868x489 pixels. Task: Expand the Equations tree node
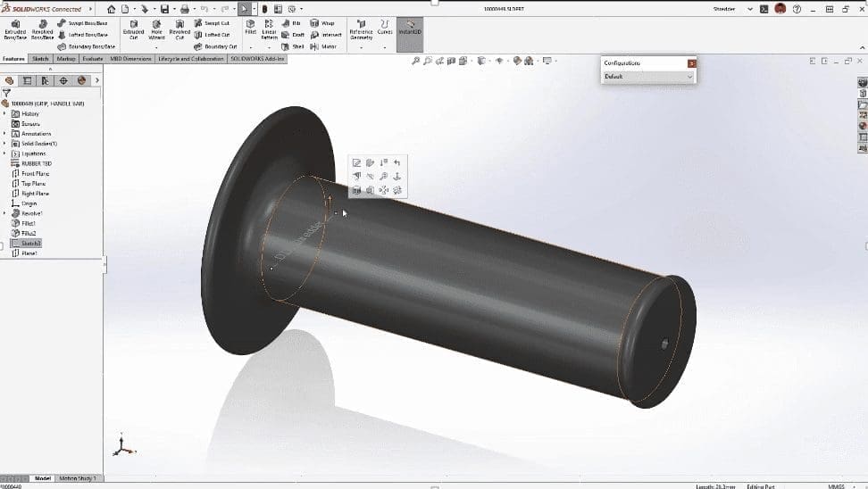pyautogui.click(x=5, y=153)
